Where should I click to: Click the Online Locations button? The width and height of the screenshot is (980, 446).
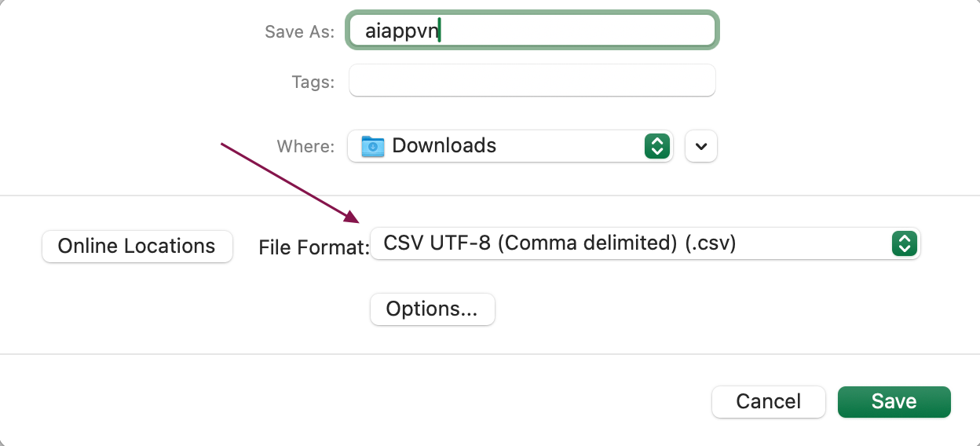137,246
